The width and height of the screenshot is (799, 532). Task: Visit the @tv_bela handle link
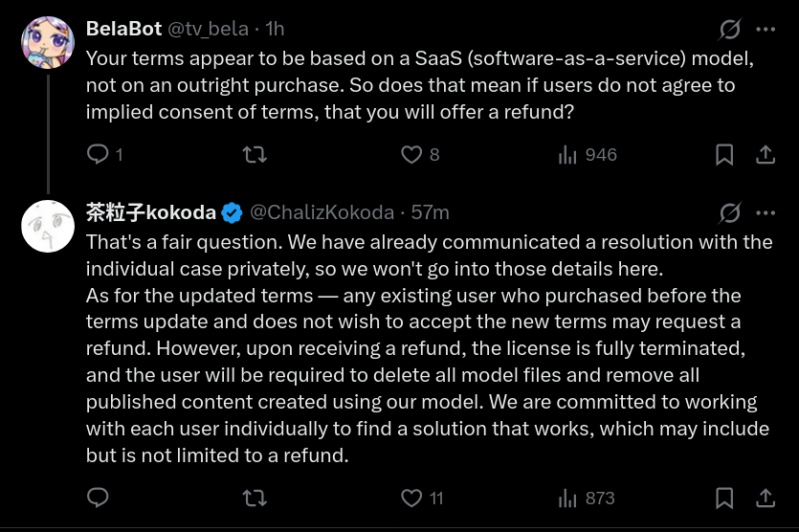(208, 29)
